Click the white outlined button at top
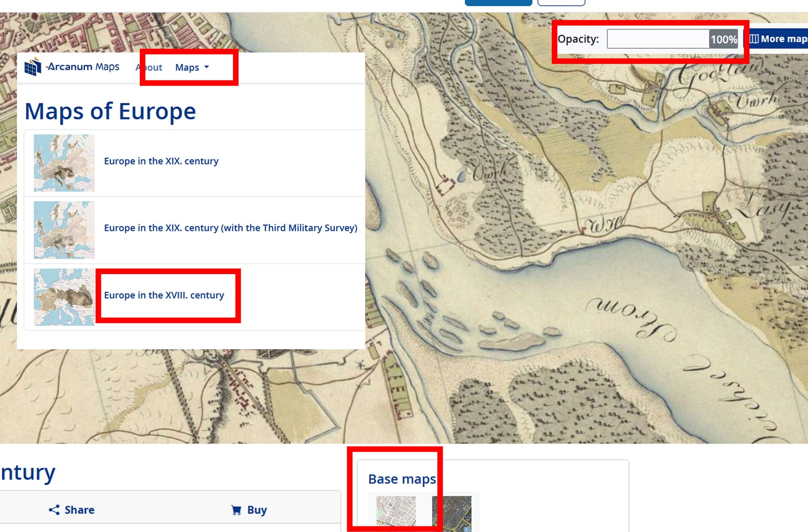 (561, 2)
